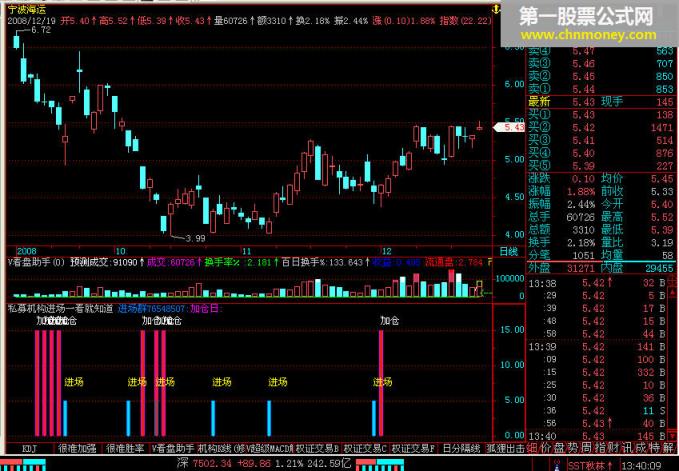Click the 6.72 high price marker

pyautogui.click(x=41, y=30)
